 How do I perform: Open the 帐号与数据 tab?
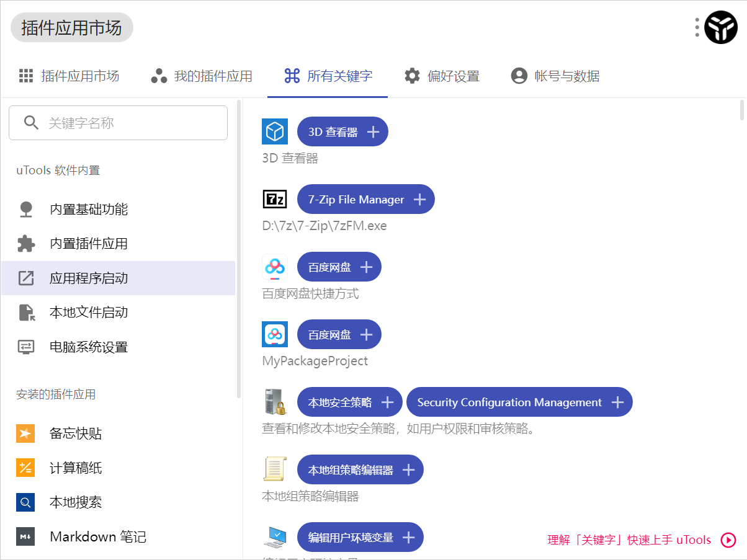coord(555,76)
